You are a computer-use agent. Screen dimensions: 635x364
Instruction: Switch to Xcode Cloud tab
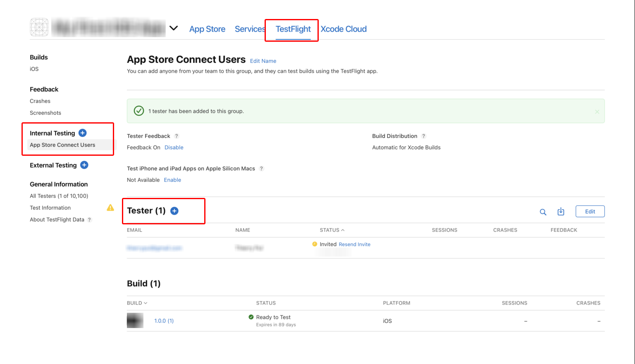pyautogui.click(x=344, y=29)
